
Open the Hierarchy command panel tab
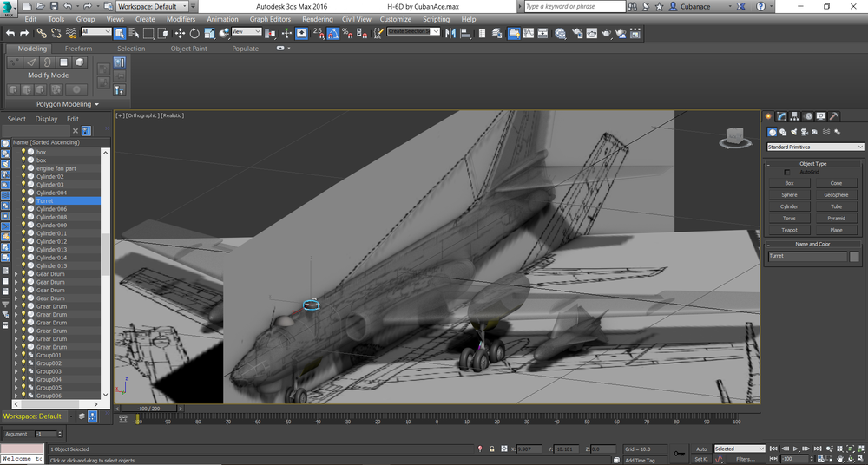(794, 116)
